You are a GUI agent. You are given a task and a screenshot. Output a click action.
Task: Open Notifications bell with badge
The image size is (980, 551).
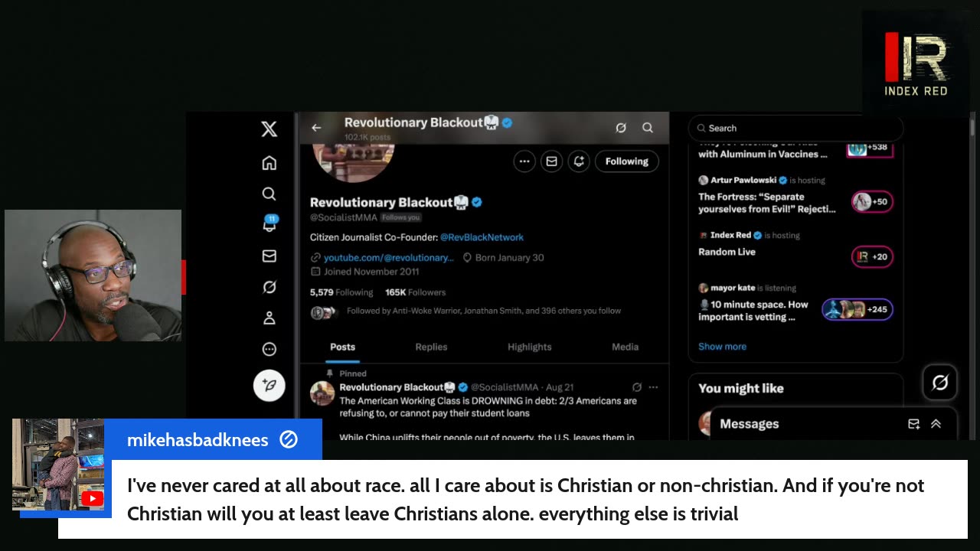(x=269, y=224)
